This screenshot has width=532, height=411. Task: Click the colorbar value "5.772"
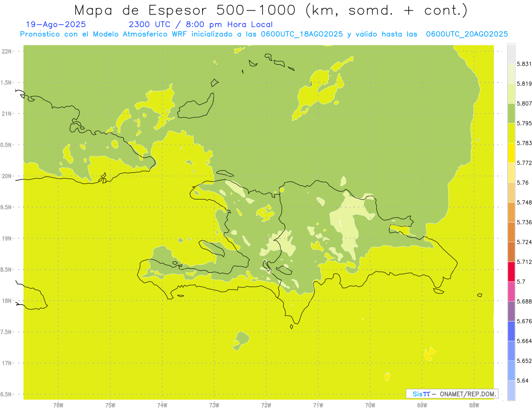(524, 163)
